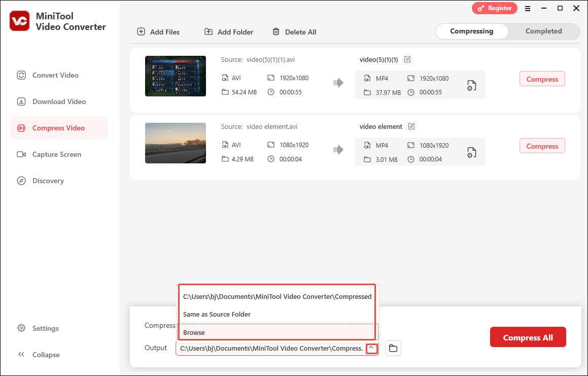Image resolution: width=588 pixels, height=376 pixels.
Task: Open the hamburger menu in the title bar
Action: pyautogui.click(x=528, y=8)
